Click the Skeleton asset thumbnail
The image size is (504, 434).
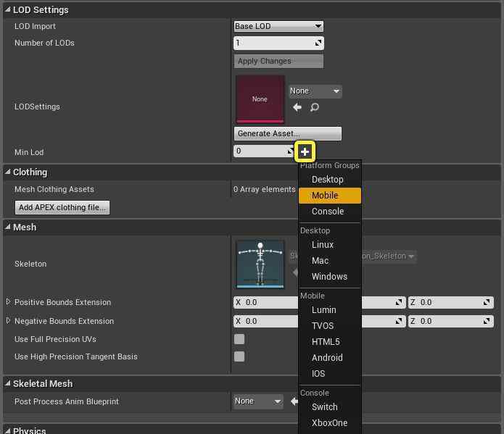(x=260, y=264)
